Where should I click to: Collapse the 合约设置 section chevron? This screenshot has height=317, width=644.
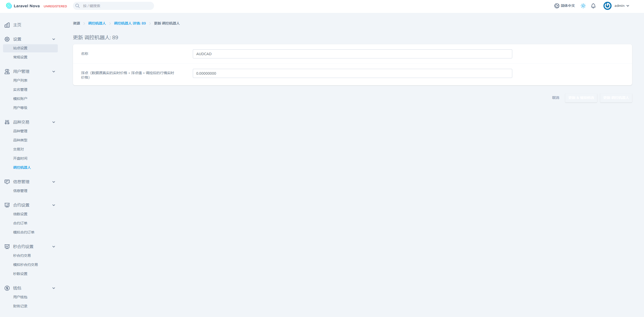pyautogui.click(x=54, y=205)
